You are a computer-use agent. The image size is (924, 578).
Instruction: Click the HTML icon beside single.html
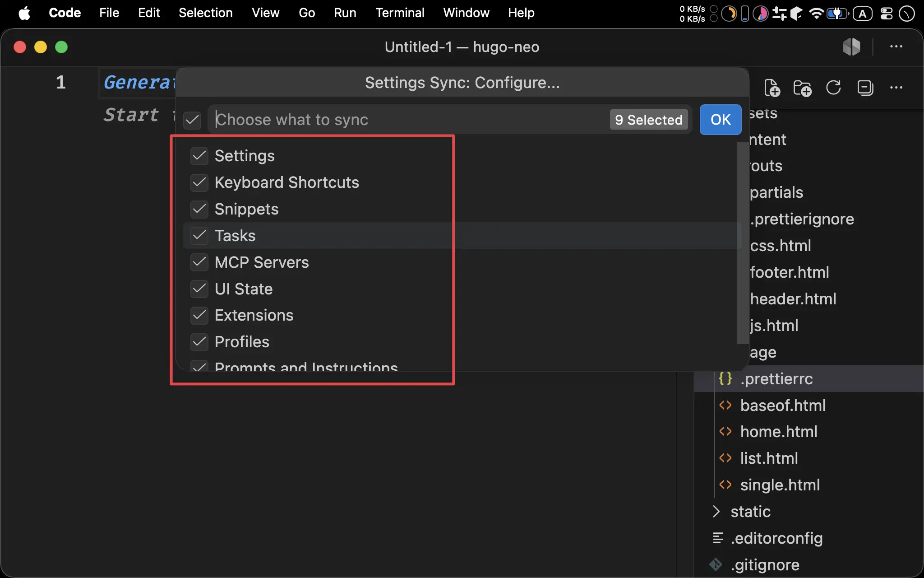725,485
